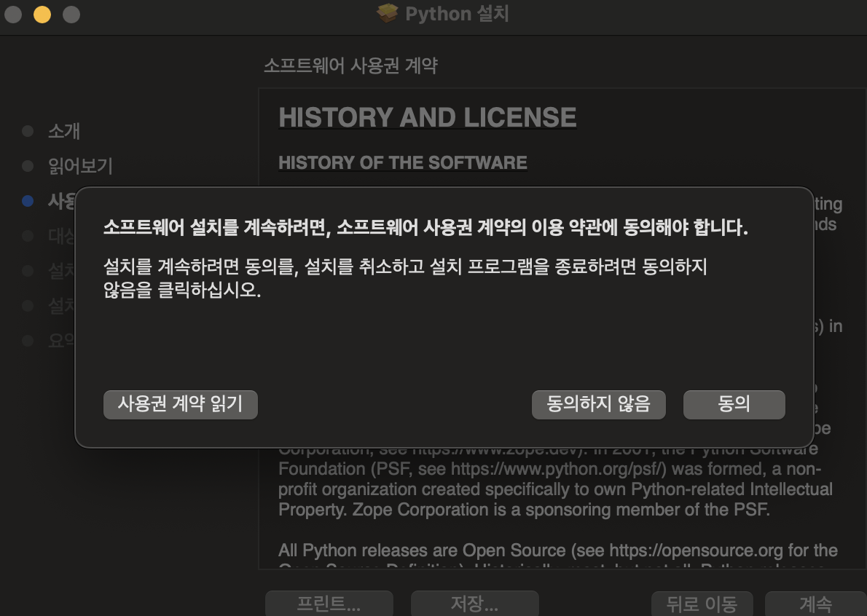Click the 계속 button
The width and height of the screenshot is (867, 616).
tap(815, 604)
